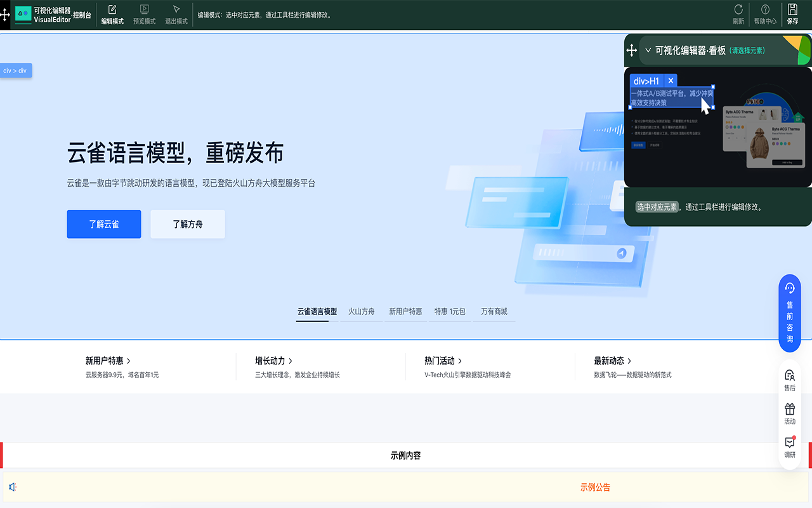Save changes with the 保存 icon
The image size is (812, 508).
point(793,10)
